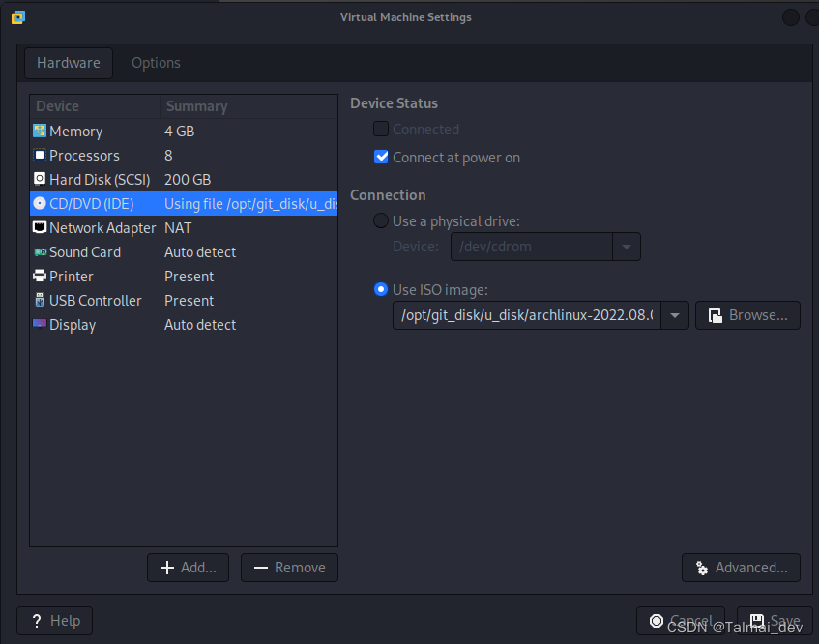The height and width of the screenshot is (644, 819).
Task: Select the CD/DVD (IDE) row
Action: coord(184,203)
